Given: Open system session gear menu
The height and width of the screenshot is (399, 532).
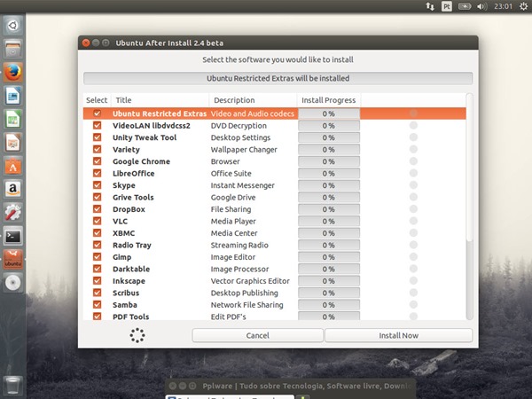Looking at the screenshot, I should pos(523,6).
